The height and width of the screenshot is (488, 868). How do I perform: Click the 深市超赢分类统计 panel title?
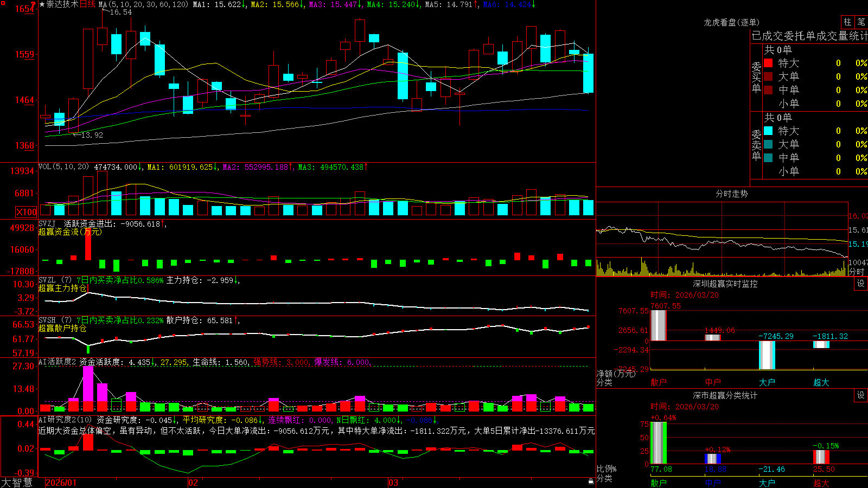point(725,395)
